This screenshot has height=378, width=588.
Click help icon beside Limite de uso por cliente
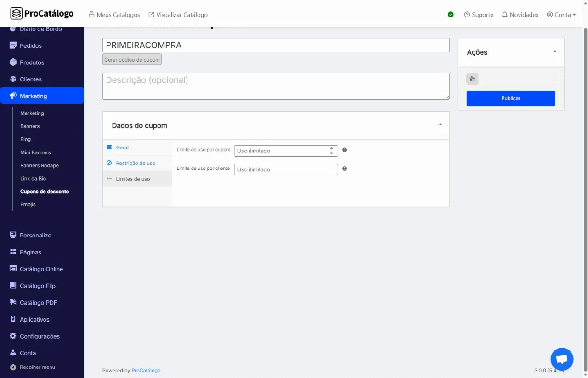click(345, 169)
